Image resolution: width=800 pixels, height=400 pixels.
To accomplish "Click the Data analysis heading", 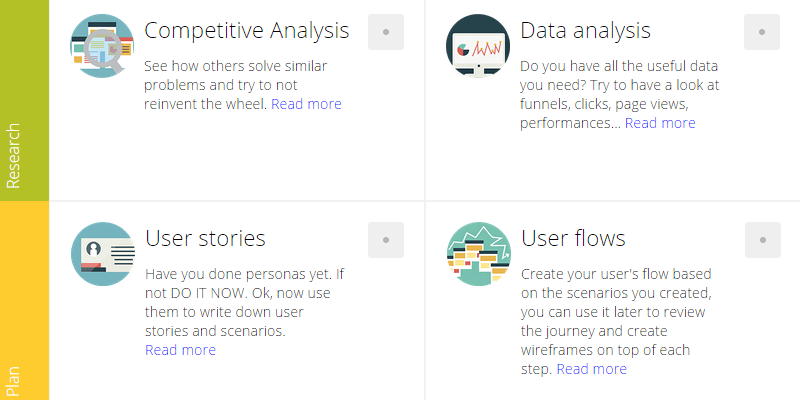I will click(x=585, y=31).
